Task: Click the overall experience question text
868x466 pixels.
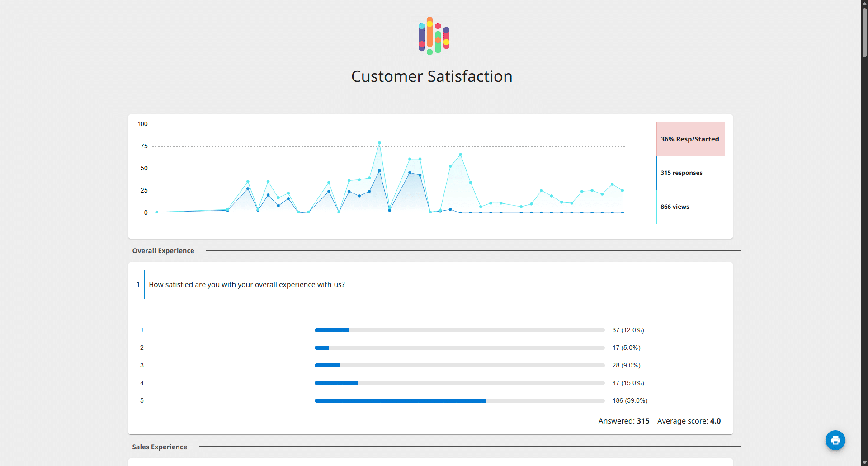Action: click(x=247, y=285)
